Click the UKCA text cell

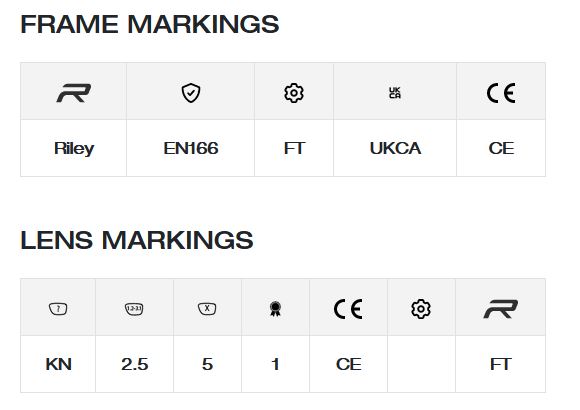tap(395, 148)
